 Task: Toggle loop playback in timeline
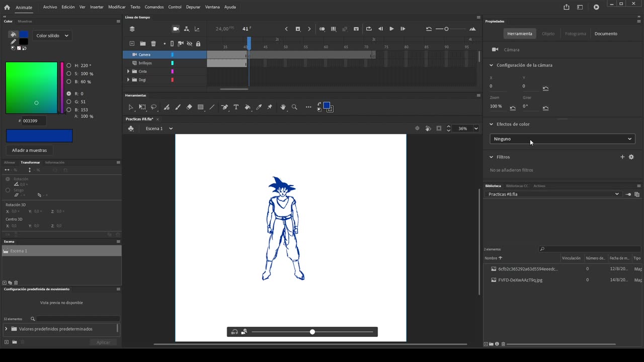(369, 29)
